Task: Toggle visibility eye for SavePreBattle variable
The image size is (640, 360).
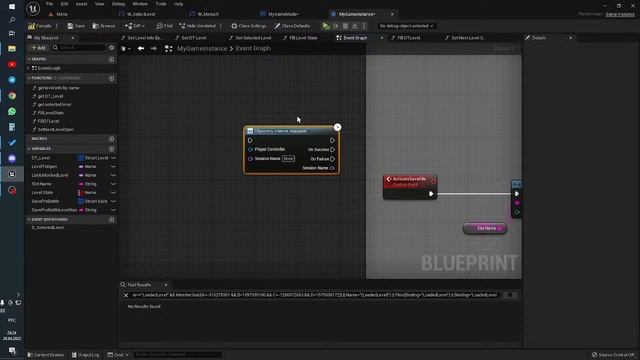Action: [x=113, y=201]
